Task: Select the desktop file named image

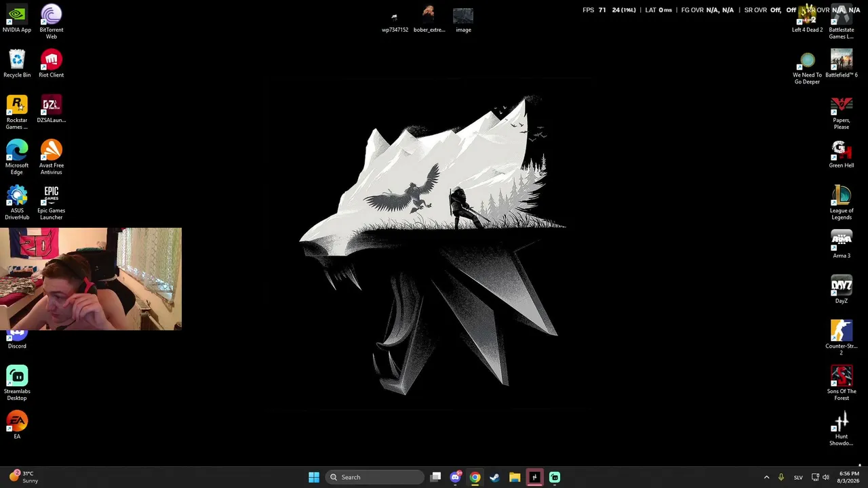Action: point(463,20)
